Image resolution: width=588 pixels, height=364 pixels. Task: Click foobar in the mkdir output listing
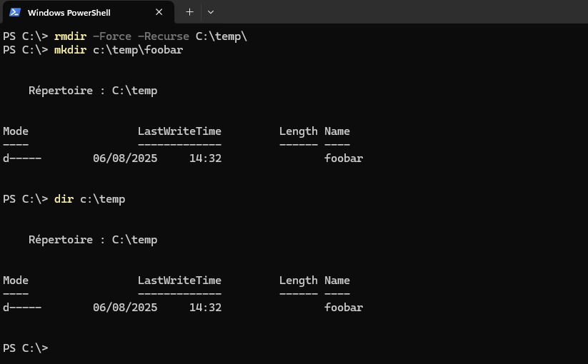point(344,158)
